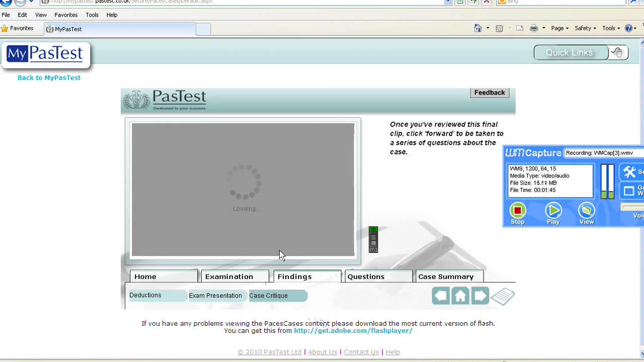Send Feedback on this case
This screenshot has width=644, height=362.
[x=489, y=93]
